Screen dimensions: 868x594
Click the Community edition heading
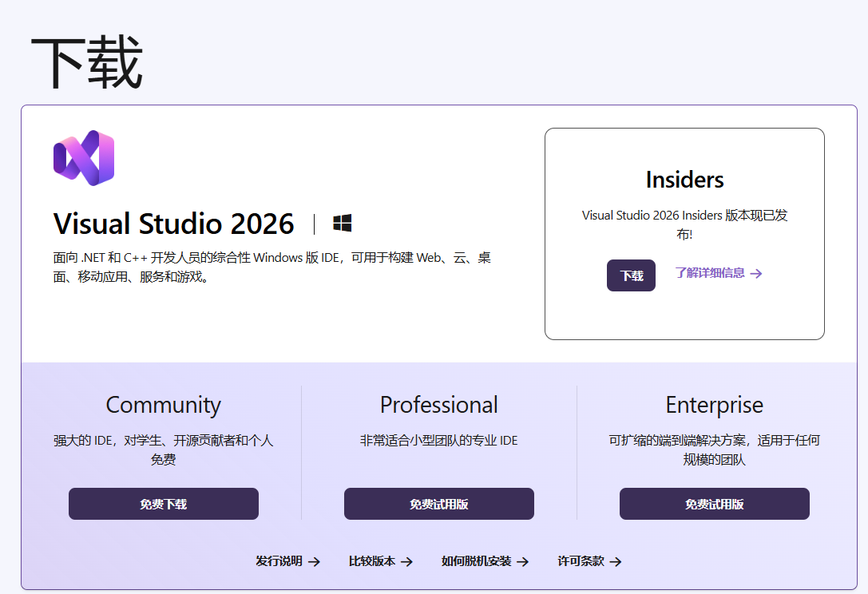164,406
